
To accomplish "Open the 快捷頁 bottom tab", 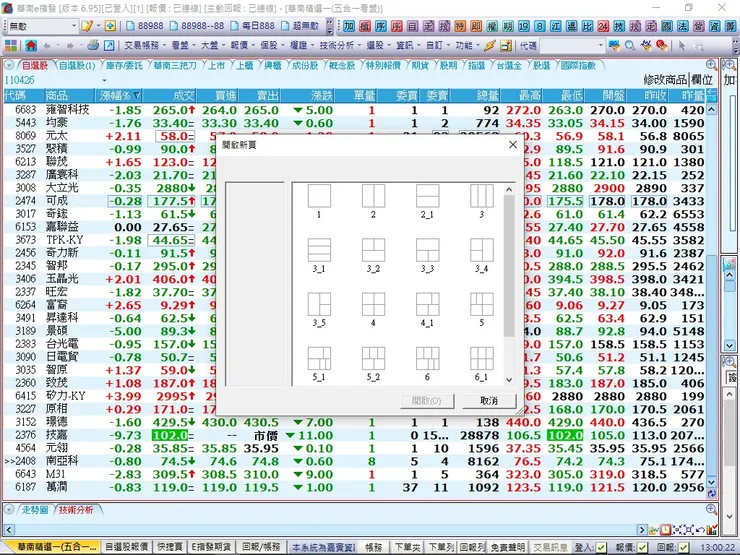I will pyautogui.click(x=169, y=547).
